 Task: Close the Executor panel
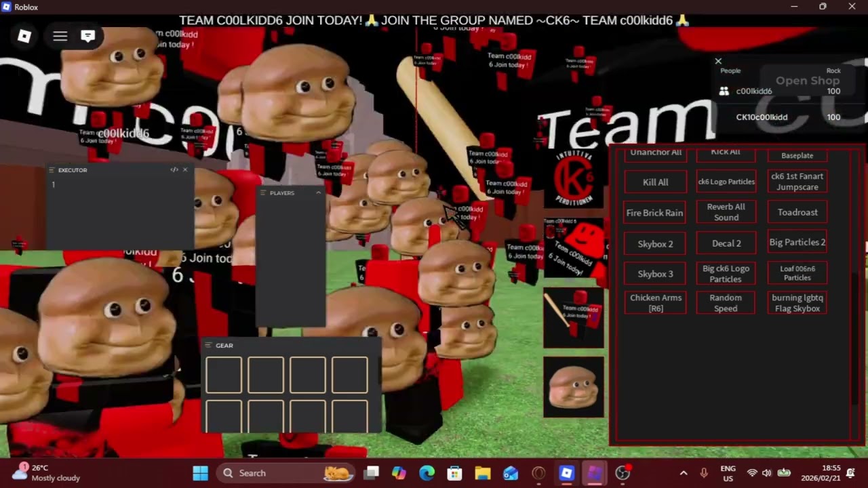[185, 169]
